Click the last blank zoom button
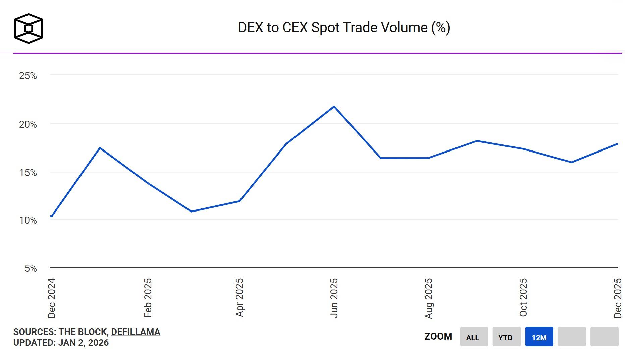This screenshot has width=644, height=362. click(604, 337)
